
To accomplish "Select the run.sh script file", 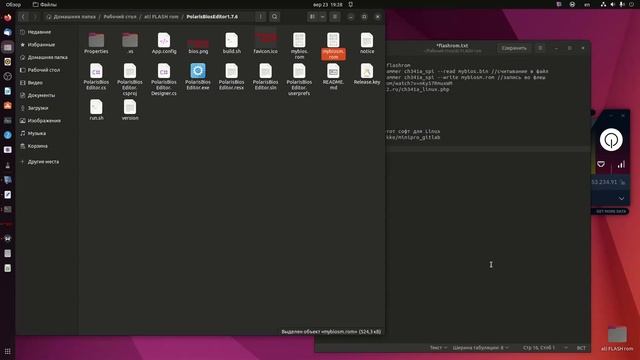I will coord(96,109).
